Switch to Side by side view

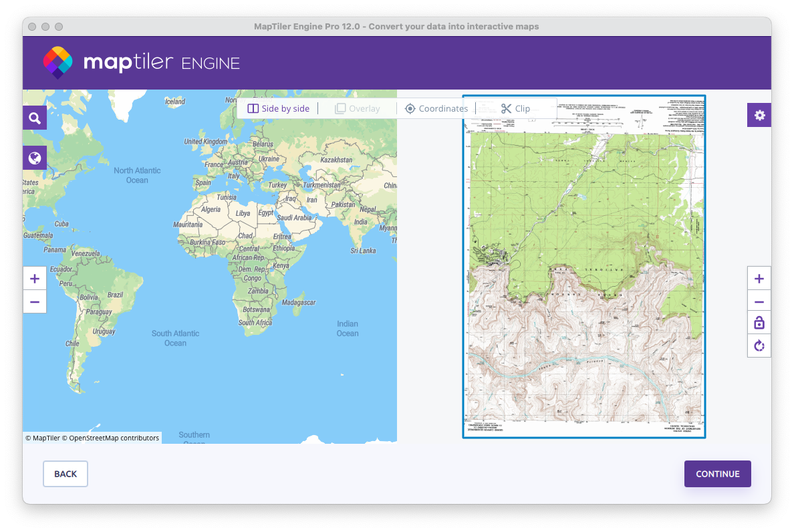[279, 108]
